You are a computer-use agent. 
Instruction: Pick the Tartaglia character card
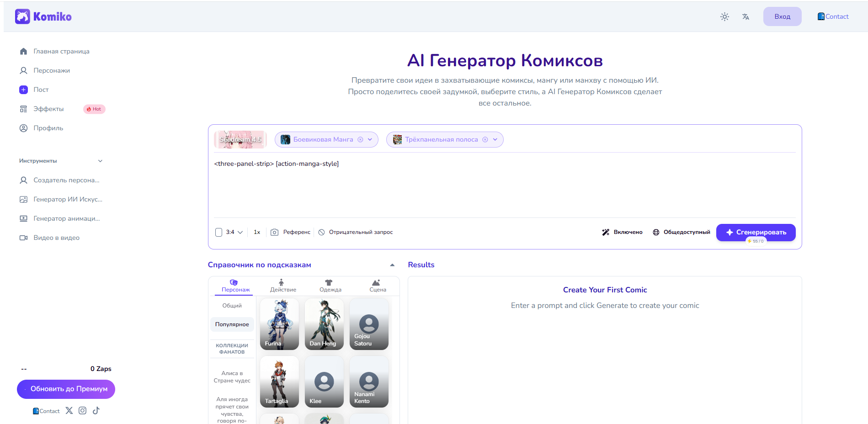click(279, 382)
